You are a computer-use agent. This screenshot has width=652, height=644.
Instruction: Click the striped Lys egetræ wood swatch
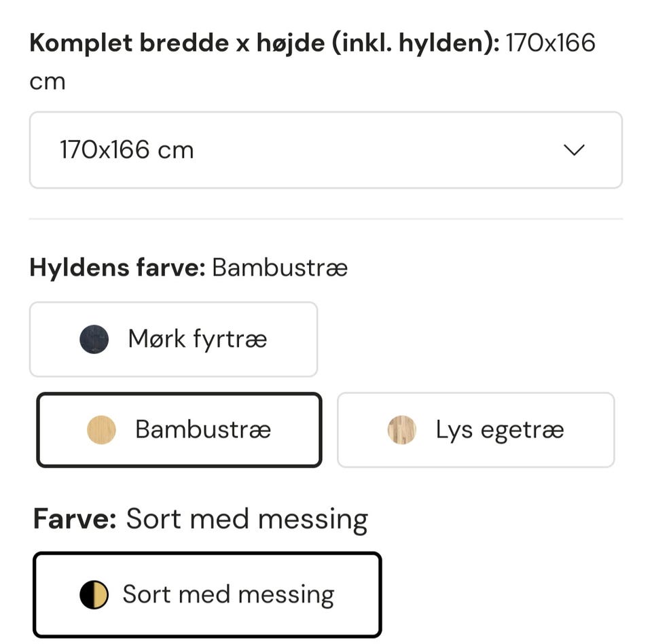click(x=401, y=430)
